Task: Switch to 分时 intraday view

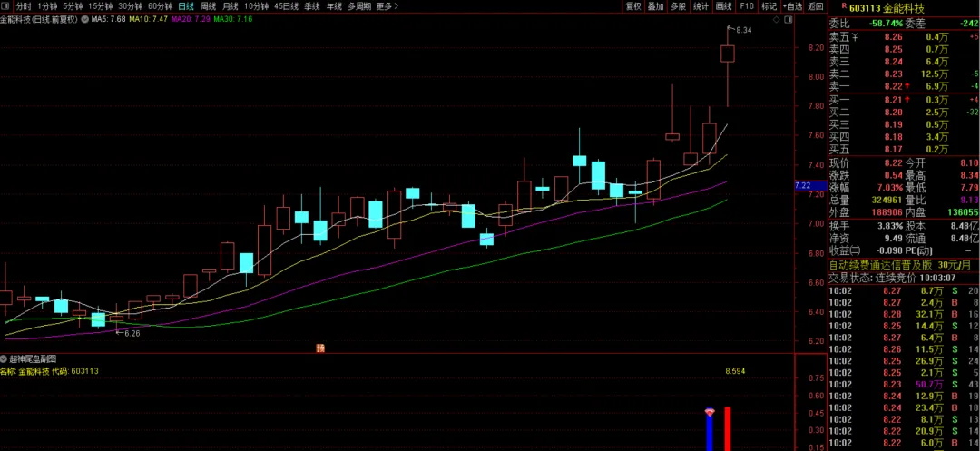Action: [23, 6]
